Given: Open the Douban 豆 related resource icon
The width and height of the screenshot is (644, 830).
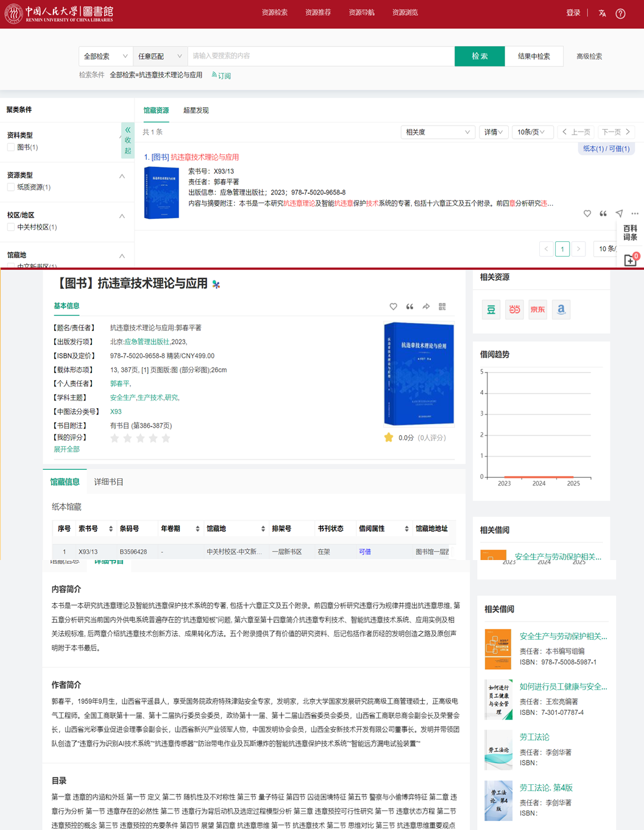Looking at the screenshot, I should pos(491,310).
